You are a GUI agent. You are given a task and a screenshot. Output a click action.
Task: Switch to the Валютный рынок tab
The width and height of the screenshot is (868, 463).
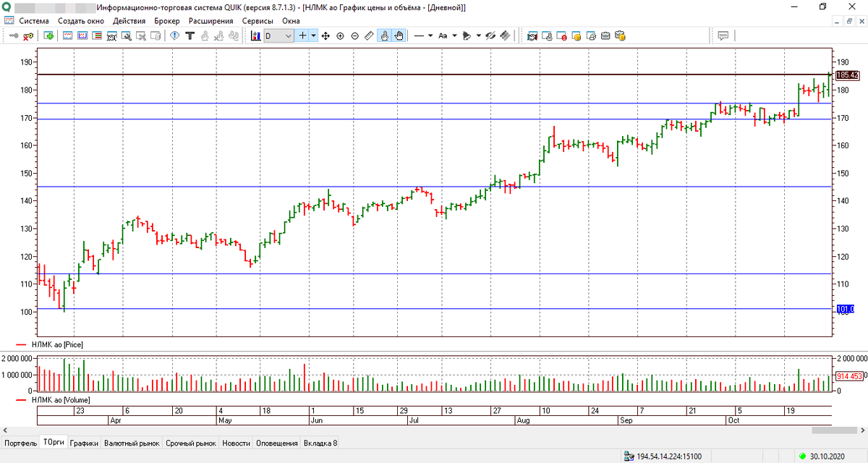(x=132, y=443)
